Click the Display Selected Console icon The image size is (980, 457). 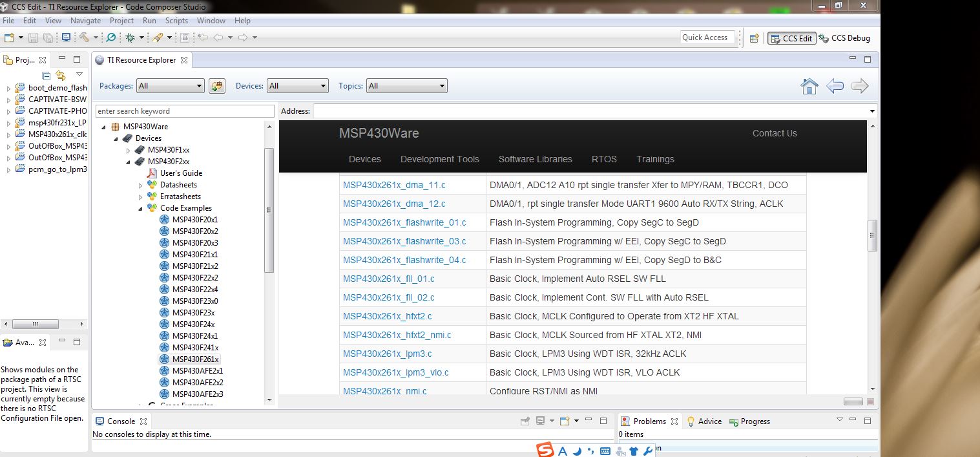pos(541,421)
